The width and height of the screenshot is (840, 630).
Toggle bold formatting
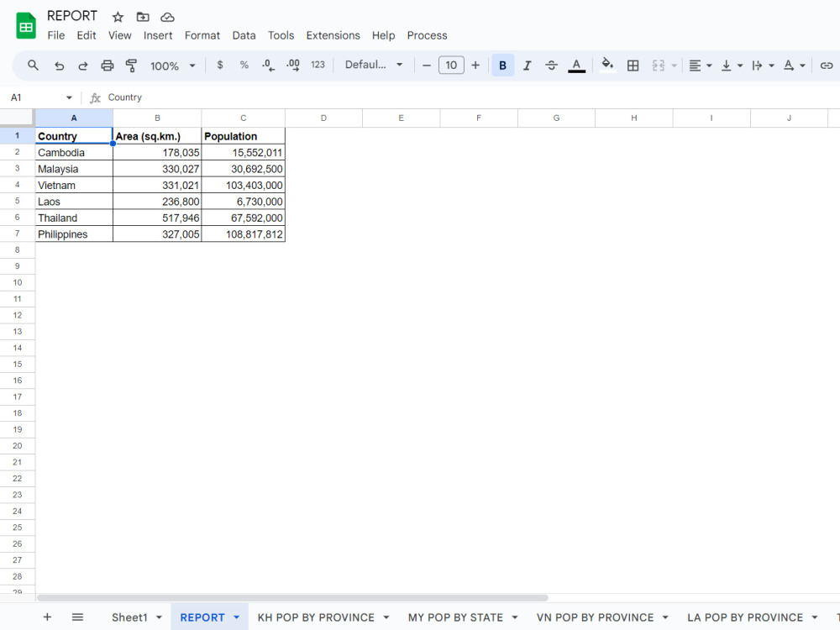coord(502,66)
